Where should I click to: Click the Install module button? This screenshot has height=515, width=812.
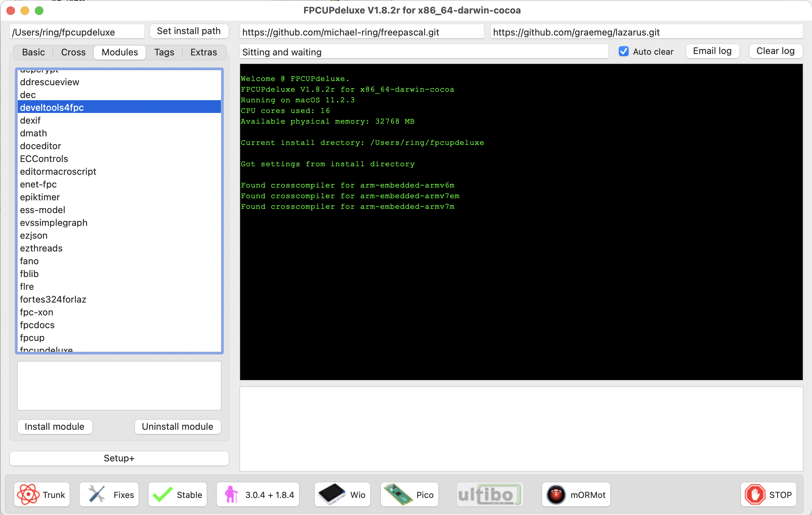55,427
